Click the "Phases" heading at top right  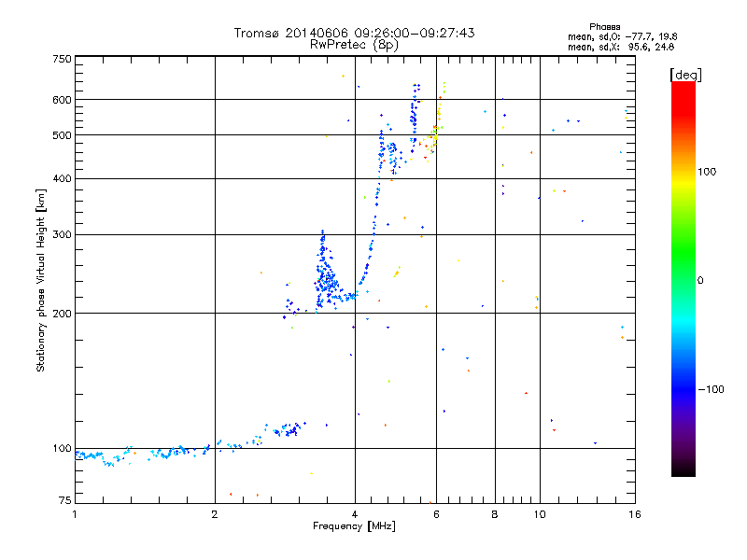(x=604, y=27)
